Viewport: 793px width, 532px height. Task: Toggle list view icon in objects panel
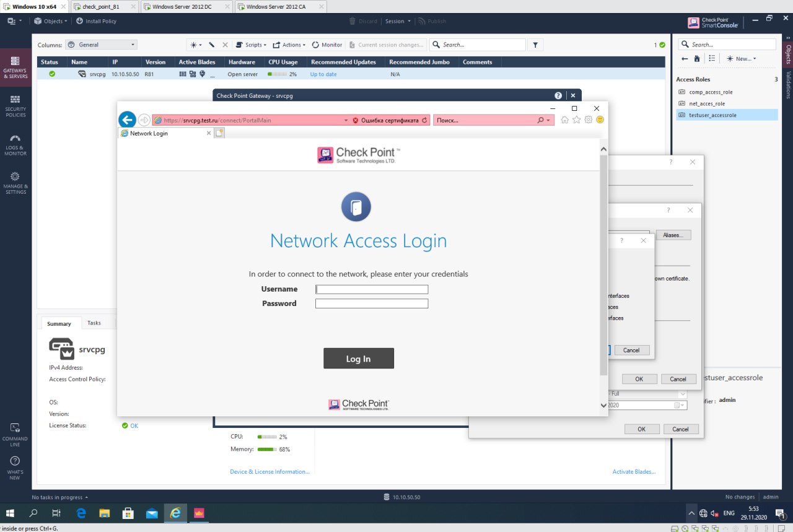tap(712, 58)
